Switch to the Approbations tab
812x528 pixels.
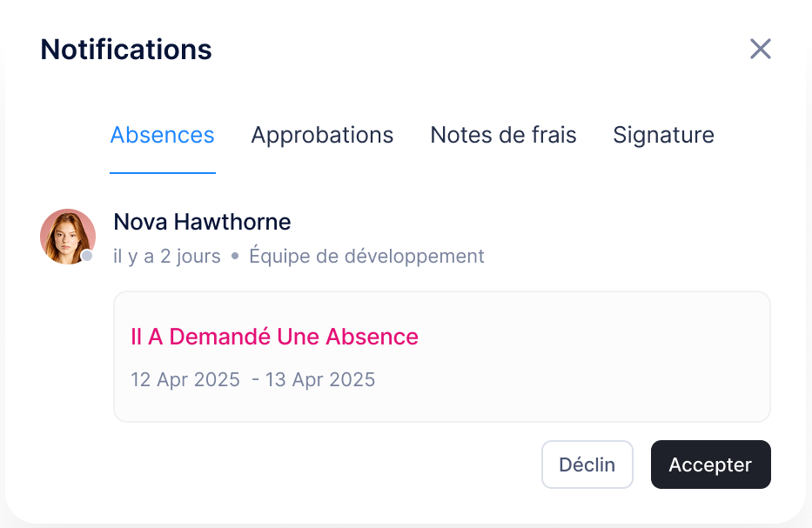322,135
